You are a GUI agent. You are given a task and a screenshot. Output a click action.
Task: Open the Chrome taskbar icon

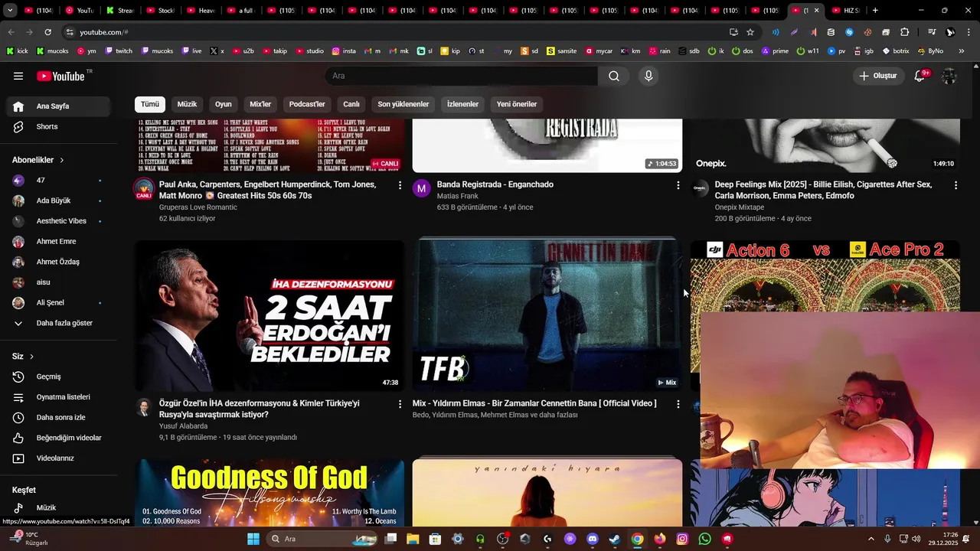pyautogui.click(x=637, y=539)
